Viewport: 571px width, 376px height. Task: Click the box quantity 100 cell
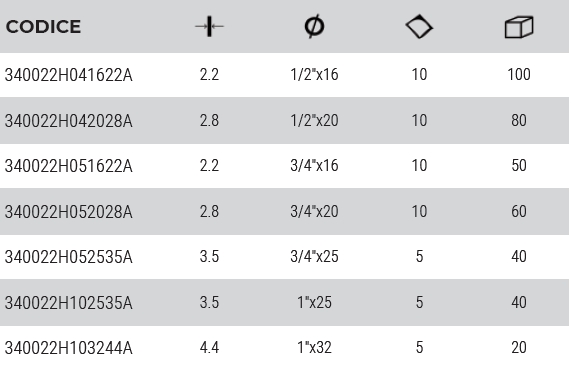pos(519,75)
